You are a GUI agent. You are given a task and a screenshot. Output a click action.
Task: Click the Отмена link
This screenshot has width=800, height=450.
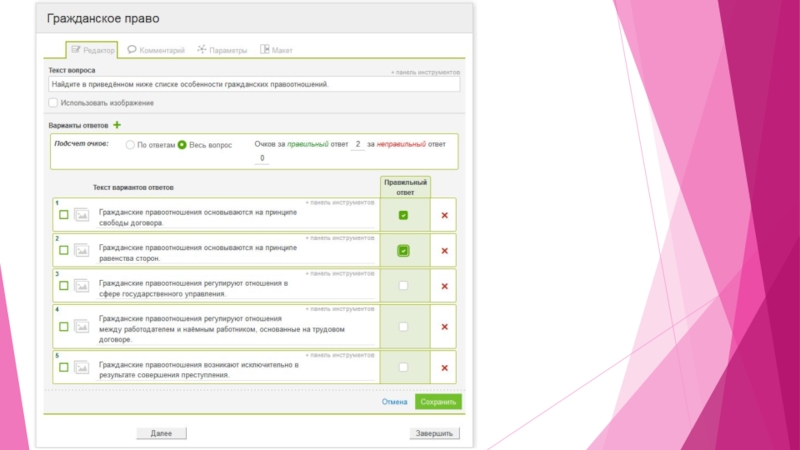pos(394,402)
